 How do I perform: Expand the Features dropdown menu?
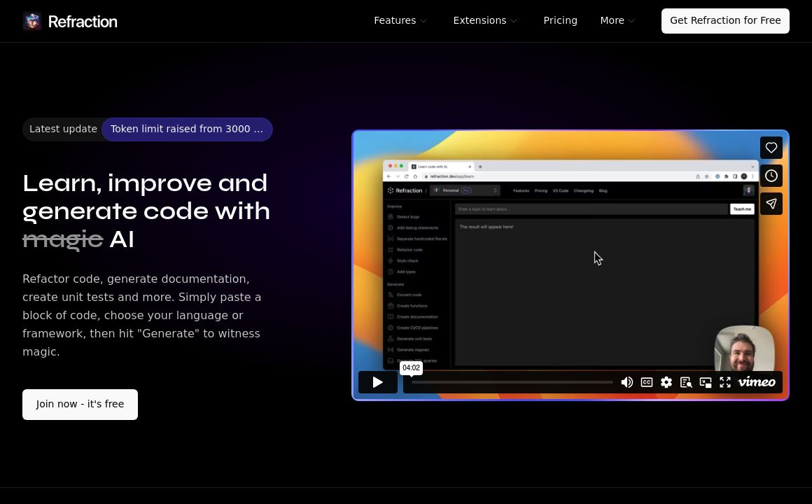click(x=400, y=21)
